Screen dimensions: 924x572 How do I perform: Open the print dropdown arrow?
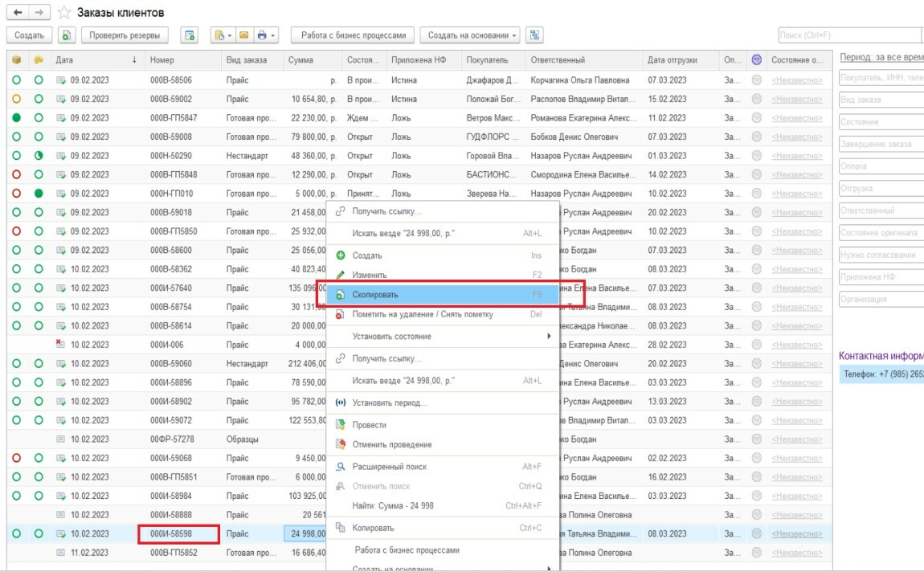click(272, 35)
